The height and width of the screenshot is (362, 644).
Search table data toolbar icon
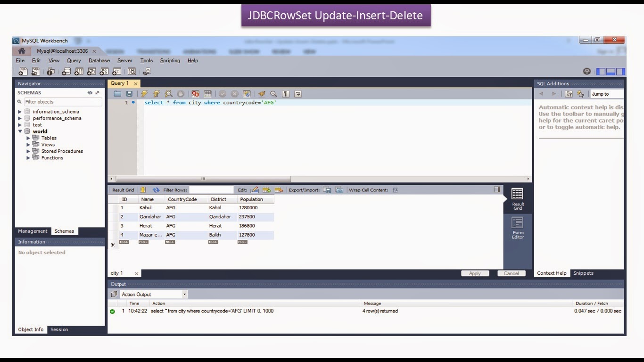point(132,72)
